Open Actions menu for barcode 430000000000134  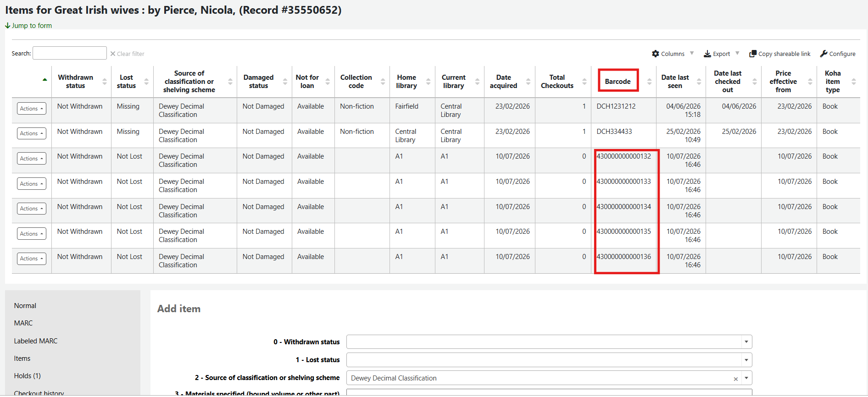click(32, 209)
